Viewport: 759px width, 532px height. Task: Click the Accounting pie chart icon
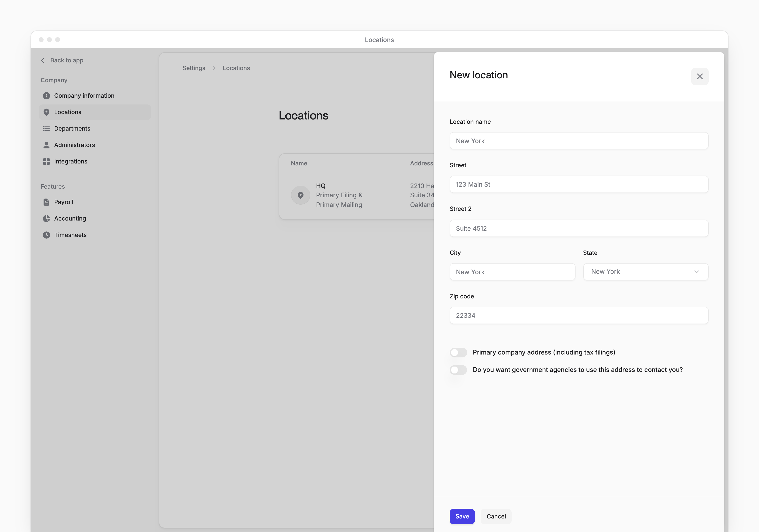tap(46, 219)
